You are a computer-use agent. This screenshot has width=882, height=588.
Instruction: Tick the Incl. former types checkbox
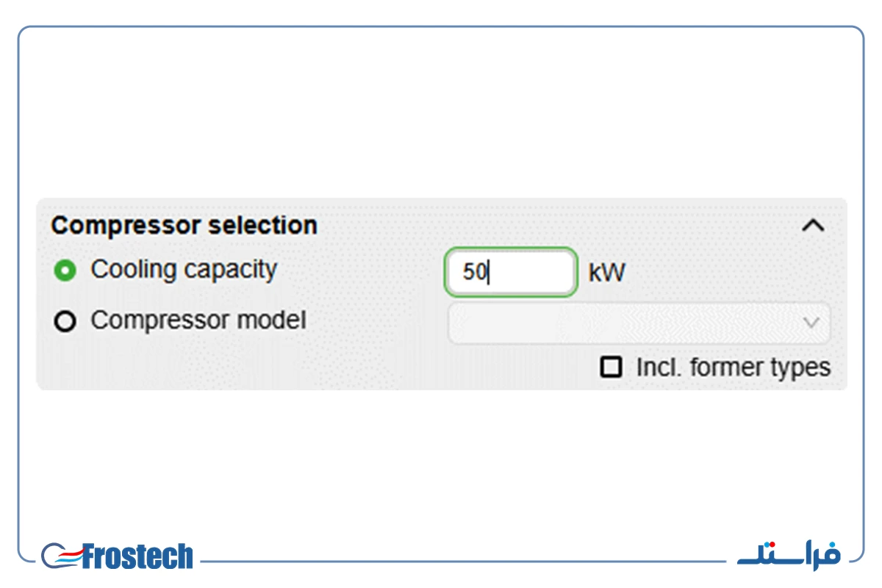point(611,367)
